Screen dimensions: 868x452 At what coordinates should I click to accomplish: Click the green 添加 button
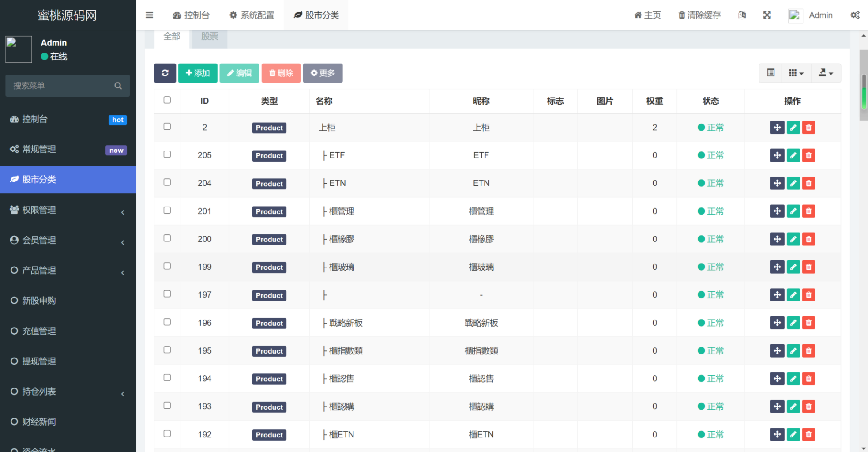[198, 73]
